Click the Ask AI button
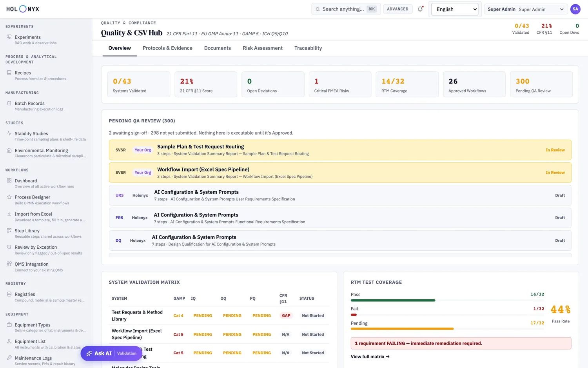The height and width of the screenshot is (368, 588). click(x=111, y=353)
